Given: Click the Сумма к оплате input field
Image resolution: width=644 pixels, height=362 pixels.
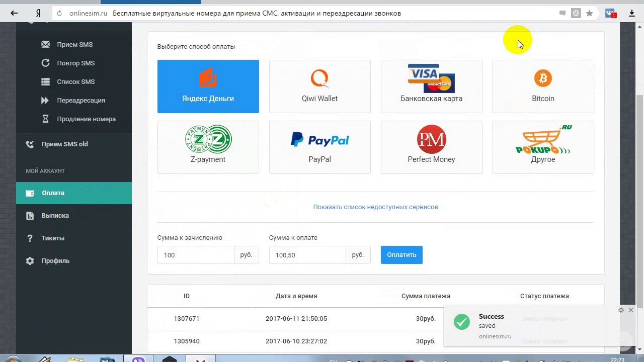Looking at the screenshot, I should 307,255.
